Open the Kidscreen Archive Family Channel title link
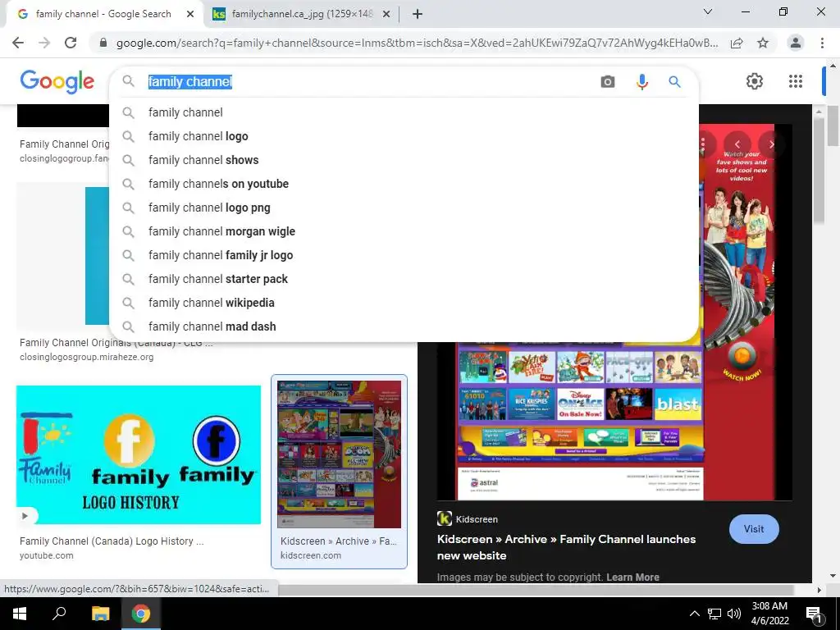The width and height of the screenshot is (840, 630). [x=566, y=547]
